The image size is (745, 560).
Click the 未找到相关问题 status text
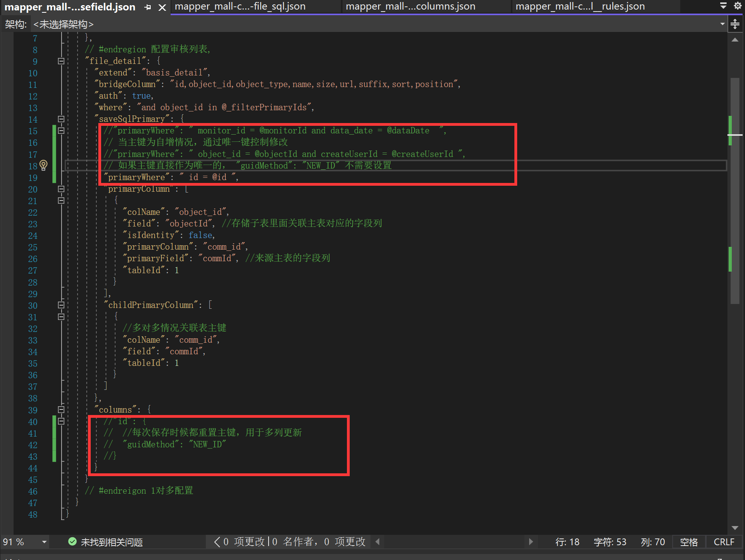(x=112, y=542)
